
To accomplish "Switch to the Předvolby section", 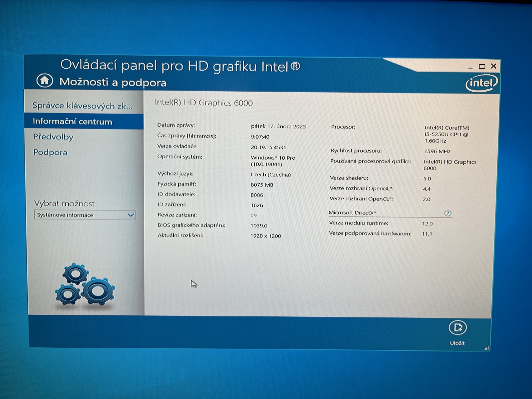I will pyautogui.click(x=53, y=137).
